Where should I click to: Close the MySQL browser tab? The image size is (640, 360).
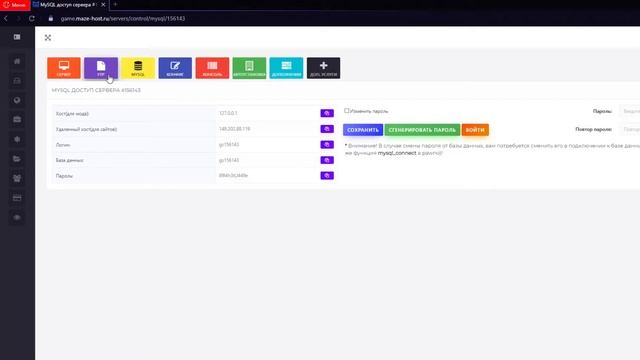103,5
